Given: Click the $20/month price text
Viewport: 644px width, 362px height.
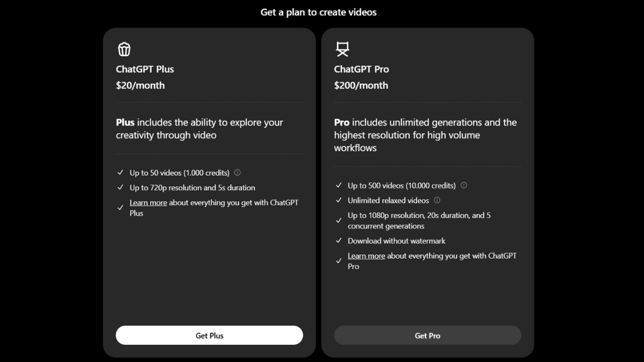Looking at the screenshot, I should (x=140, y=85).
